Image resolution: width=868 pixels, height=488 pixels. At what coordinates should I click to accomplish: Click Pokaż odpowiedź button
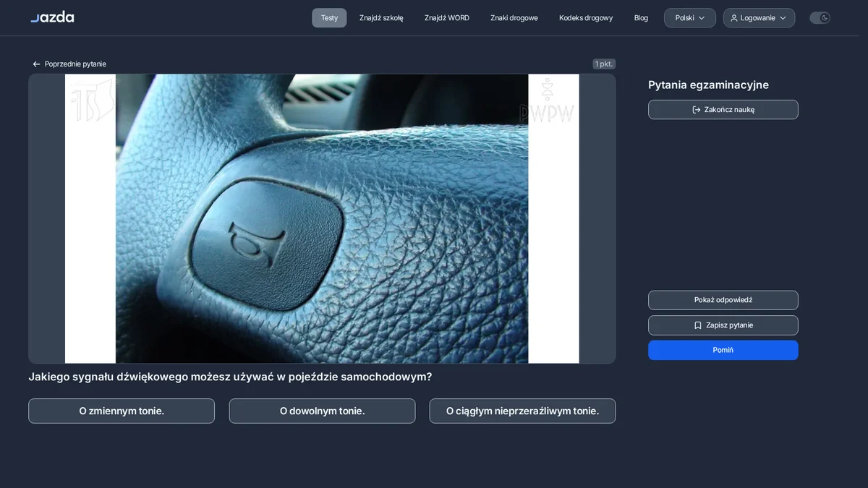723,300
